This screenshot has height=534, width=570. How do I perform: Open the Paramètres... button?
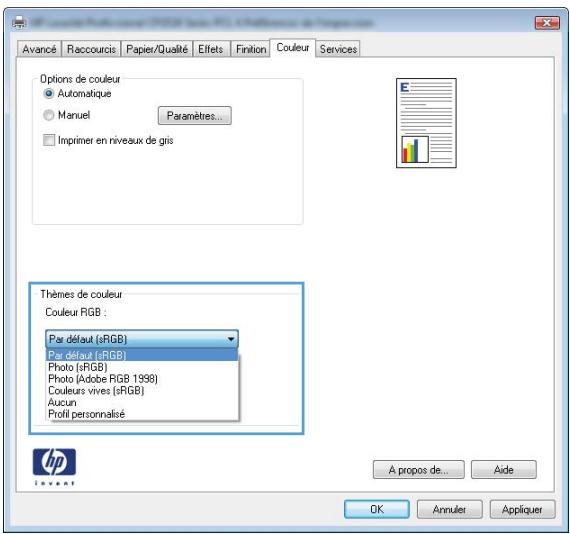tap(194, 116)
